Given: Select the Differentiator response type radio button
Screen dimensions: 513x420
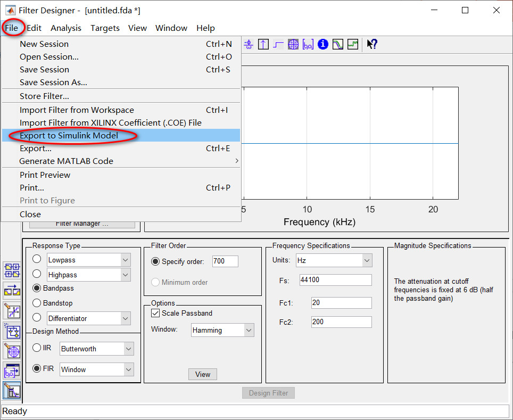Looking at the screenshot, I should coord(37,318).
